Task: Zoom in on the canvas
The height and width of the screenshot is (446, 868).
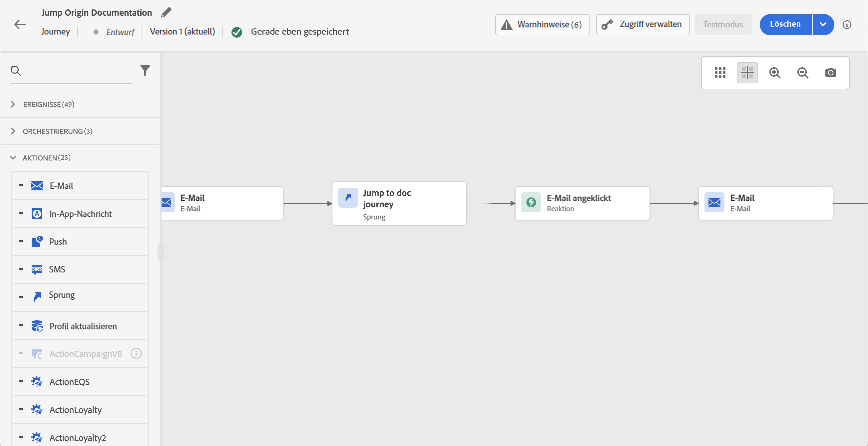Action: [x=775, y=72]
